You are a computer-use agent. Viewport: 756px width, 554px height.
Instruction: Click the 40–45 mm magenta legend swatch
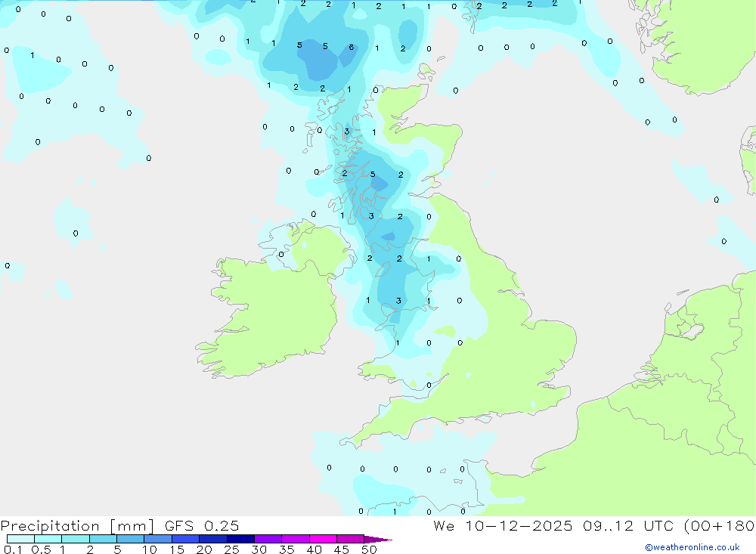[323, 539]
